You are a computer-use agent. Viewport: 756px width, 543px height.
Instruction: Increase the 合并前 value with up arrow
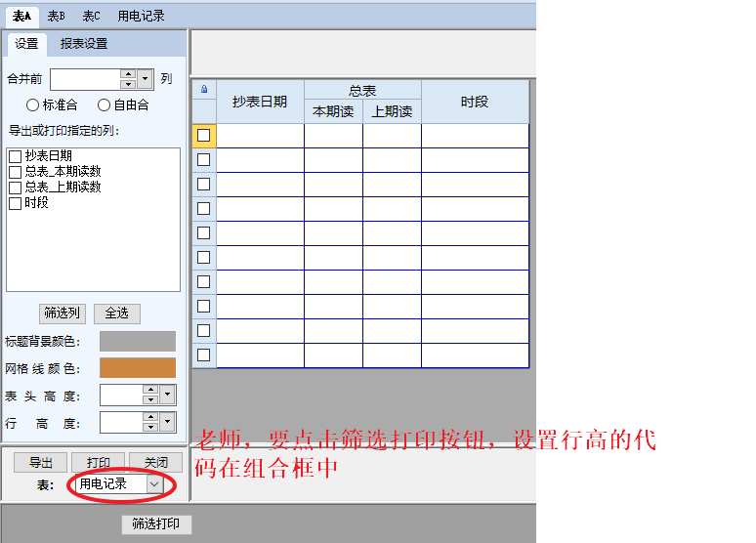click(128, 74)
